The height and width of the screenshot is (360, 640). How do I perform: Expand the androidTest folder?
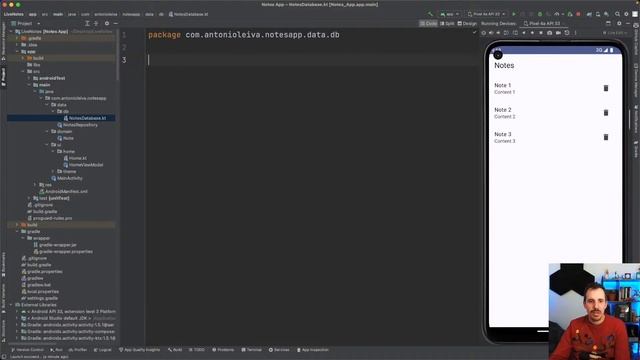(x=29, y=78)
